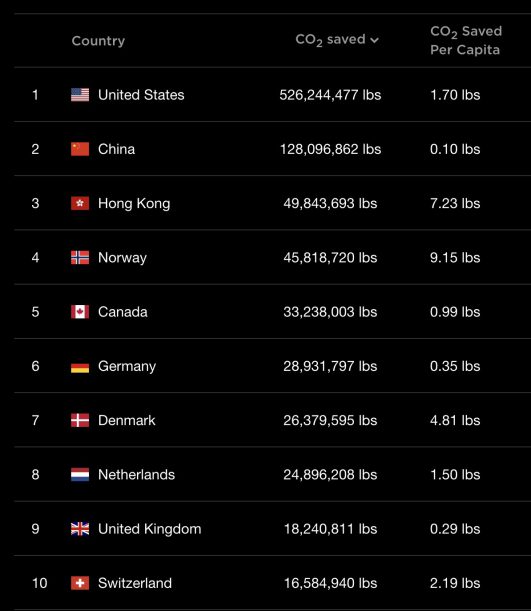The width and height of the screenshot is (531, 611).
Task: Click the Denmark flag icon
Action: (80, 420)
